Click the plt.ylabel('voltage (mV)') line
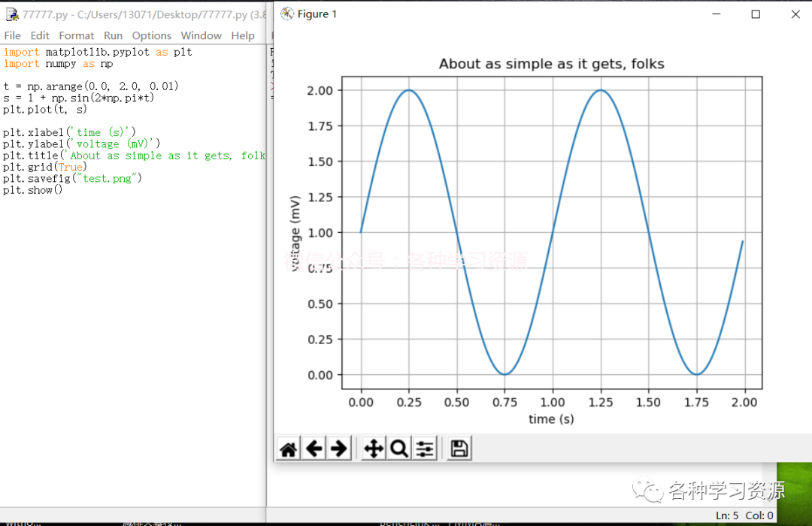Screen dimensions: 812x526 coord(82,144)
